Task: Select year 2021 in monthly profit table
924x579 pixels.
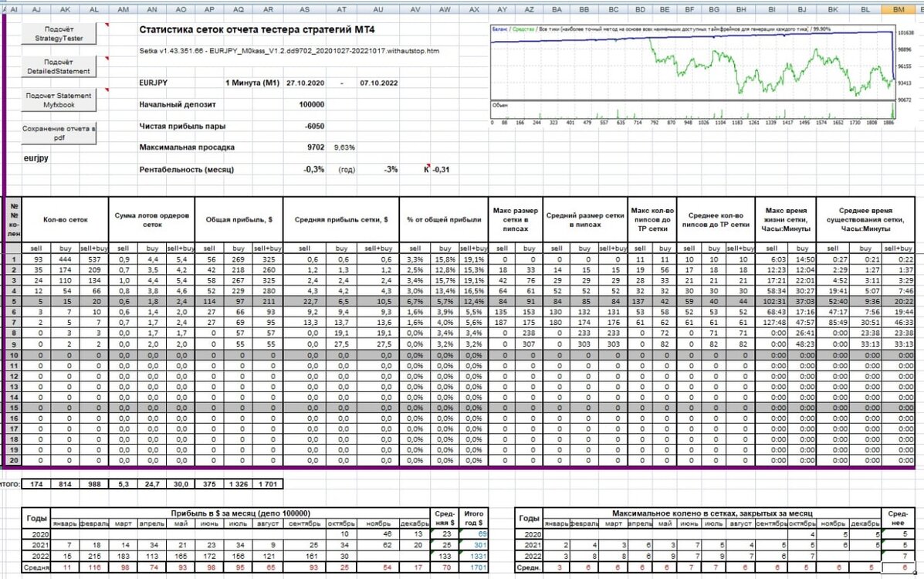Action: pyautogui.click(x=36, y=545)
